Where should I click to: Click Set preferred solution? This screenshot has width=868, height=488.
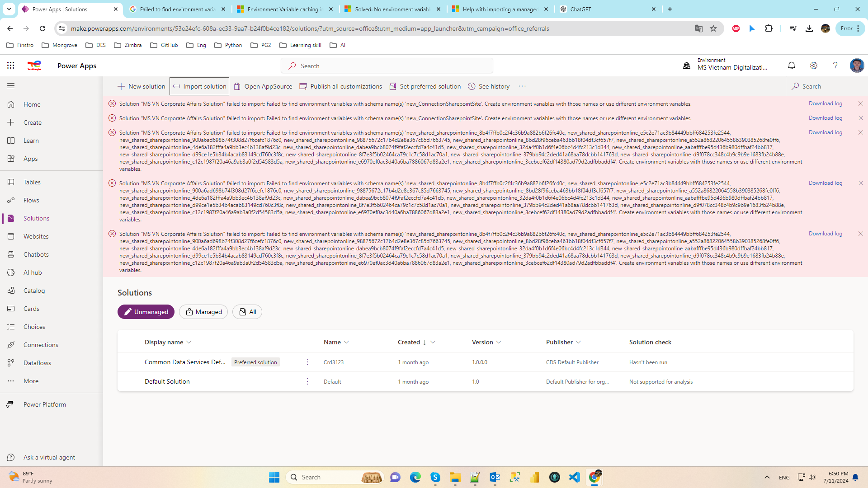425,86
